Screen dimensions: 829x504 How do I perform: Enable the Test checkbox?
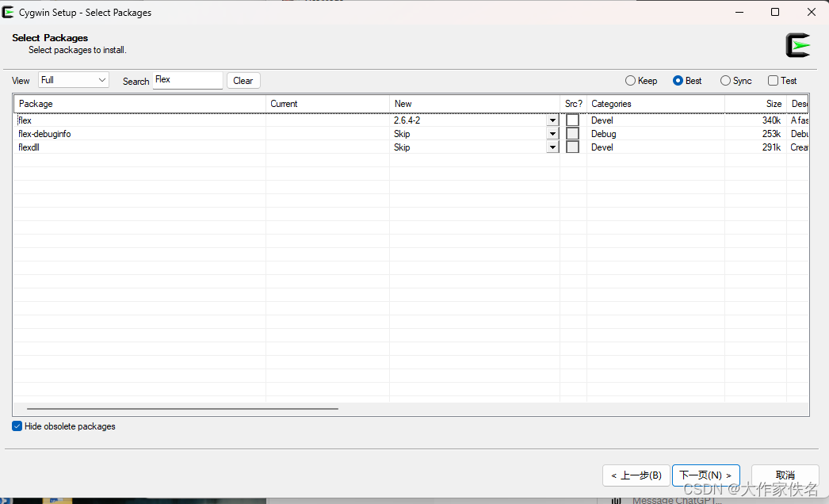pyautogui.click(x=773, y=80)
